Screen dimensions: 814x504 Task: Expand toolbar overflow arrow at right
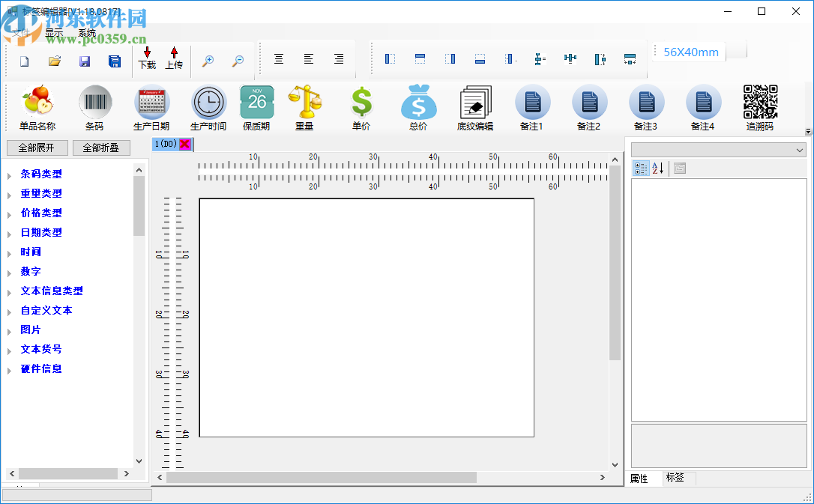click(808, 131)
